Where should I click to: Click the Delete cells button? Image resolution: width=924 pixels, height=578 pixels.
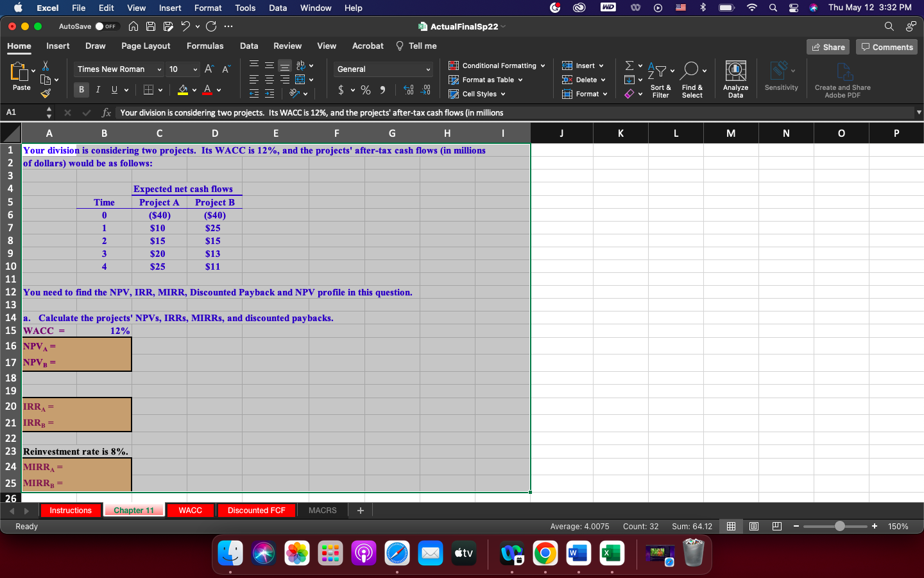584,80
